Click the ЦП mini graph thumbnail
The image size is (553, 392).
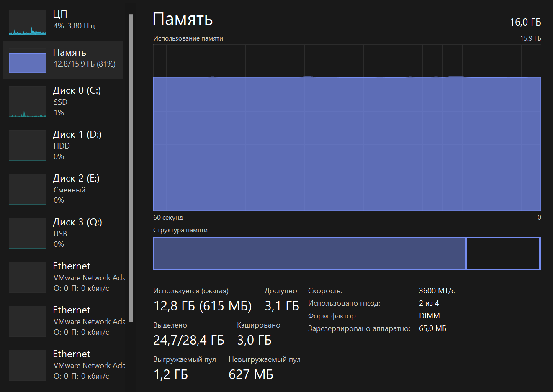coord(28,23)
